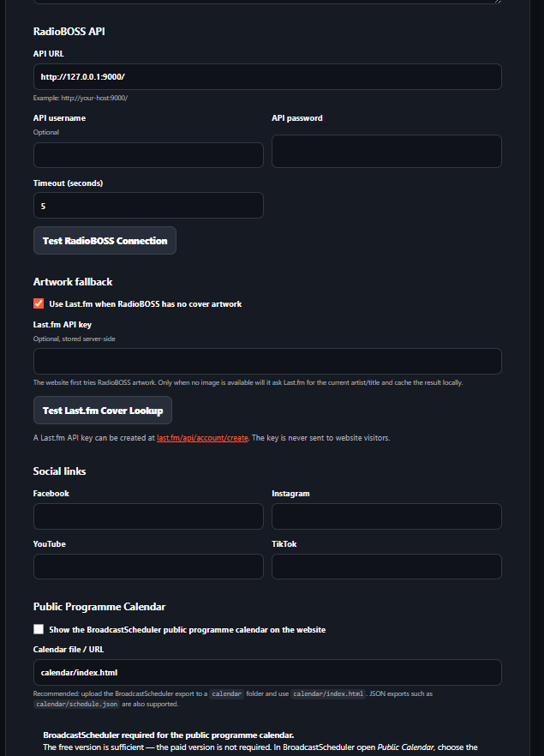This screenshot has width=544, height=756.
Task: Click Test RadioBOSS Connection button
Action: tap(105, 241)
